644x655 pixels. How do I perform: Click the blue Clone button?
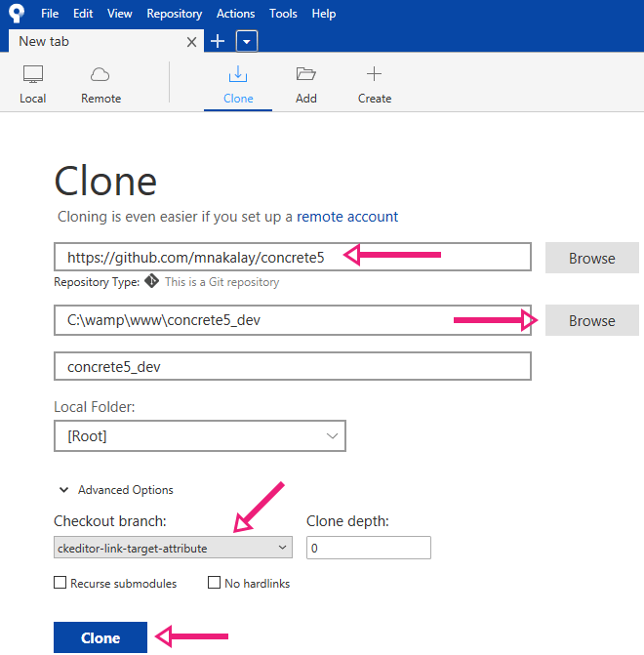click(101, 637)
